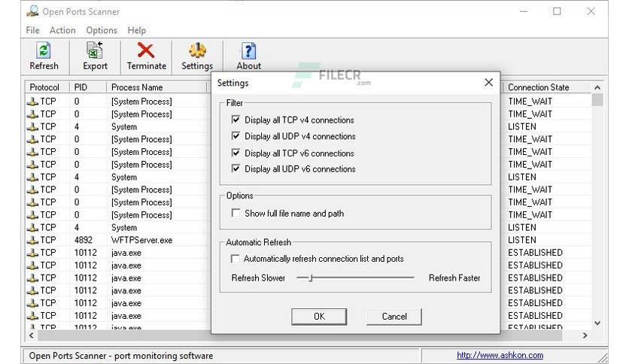Viewport: 629px width, 364px height.
Task: Open Settings from the toolbar gear icon
Action: (x=197, y=50)
